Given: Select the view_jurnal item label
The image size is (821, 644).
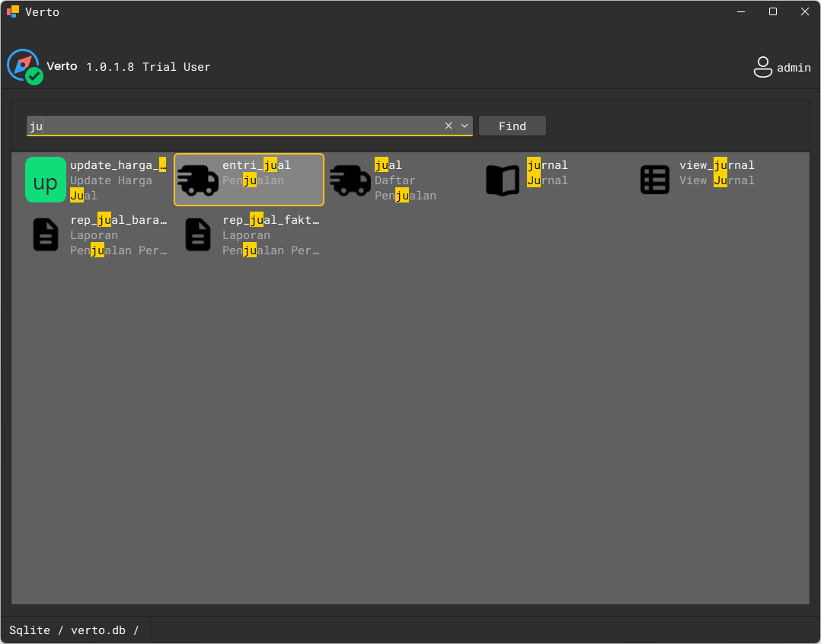Looking at the screenshot, I should 717,165.
